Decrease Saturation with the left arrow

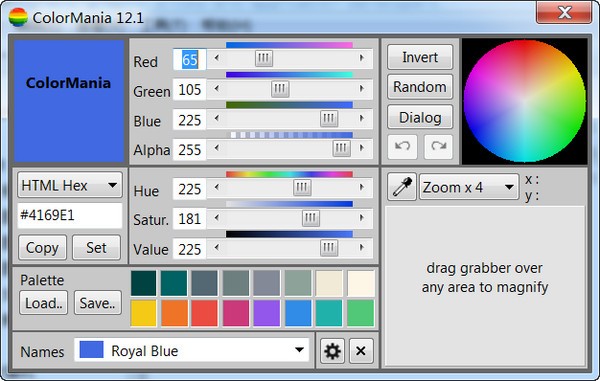(217, 218)
